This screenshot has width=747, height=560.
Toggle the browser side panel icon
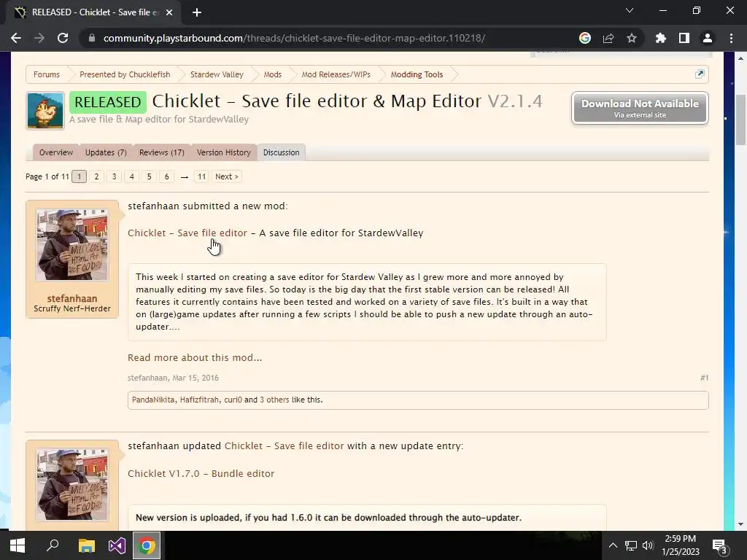684,38
